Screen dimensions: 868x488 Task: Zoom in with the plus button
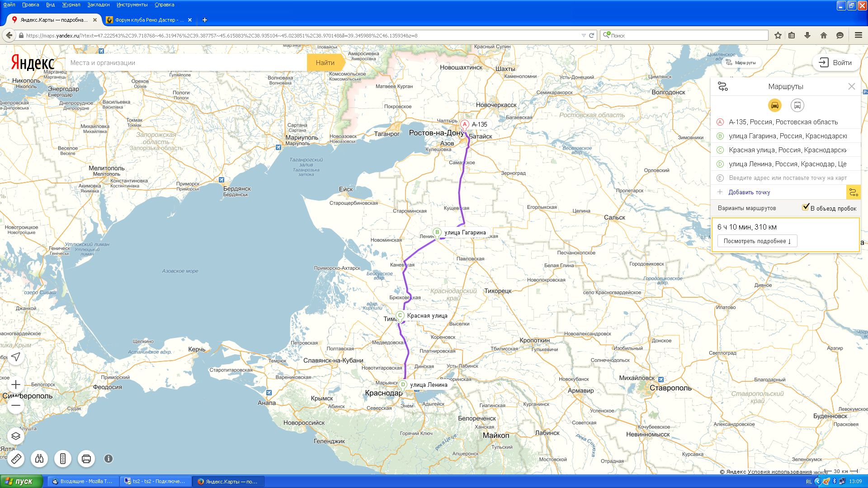tap(16, 385)
